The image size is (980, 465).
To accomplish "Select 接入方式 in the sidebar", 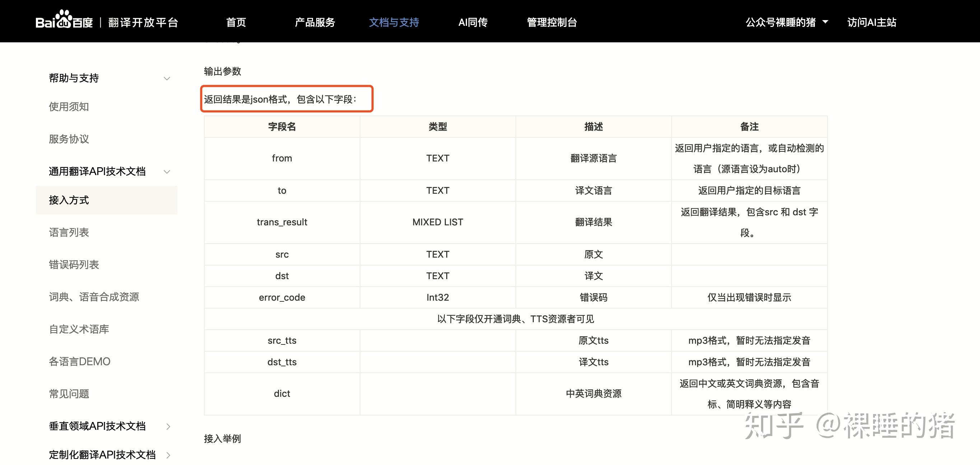I will click(69, 200).
